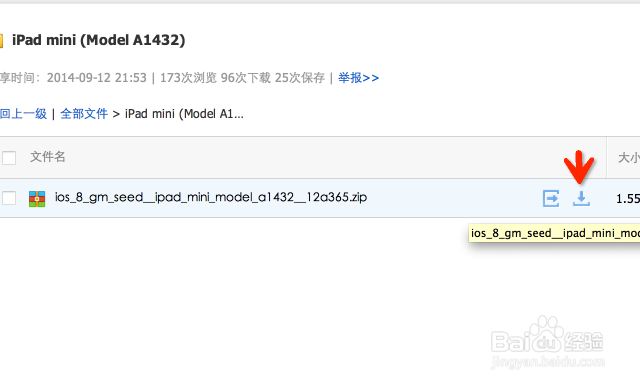Click the save-to-netdisk icon beside download
The image size is (640, 384).
click(551, 198)
